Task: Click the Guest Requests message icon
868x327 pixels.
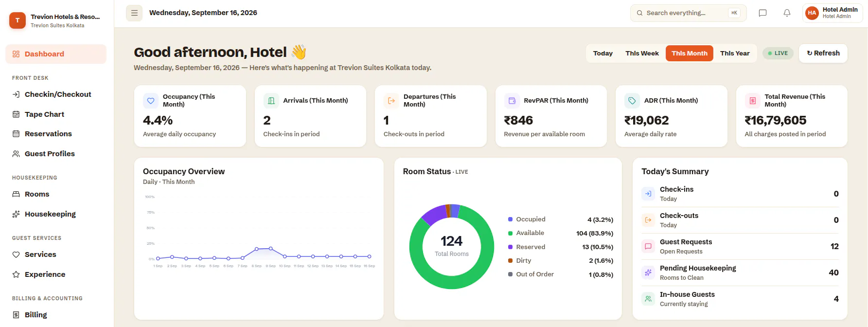Action: (648, 246)
